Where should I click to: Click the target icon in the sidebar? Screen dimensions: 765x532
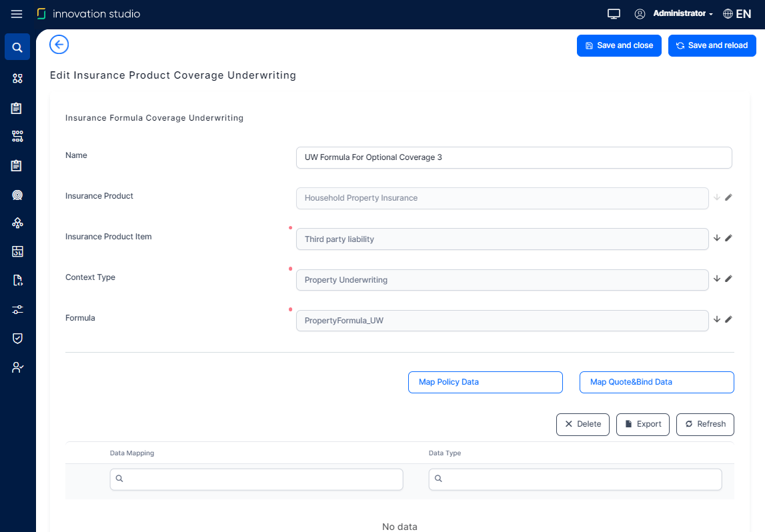tap(17, 195)
